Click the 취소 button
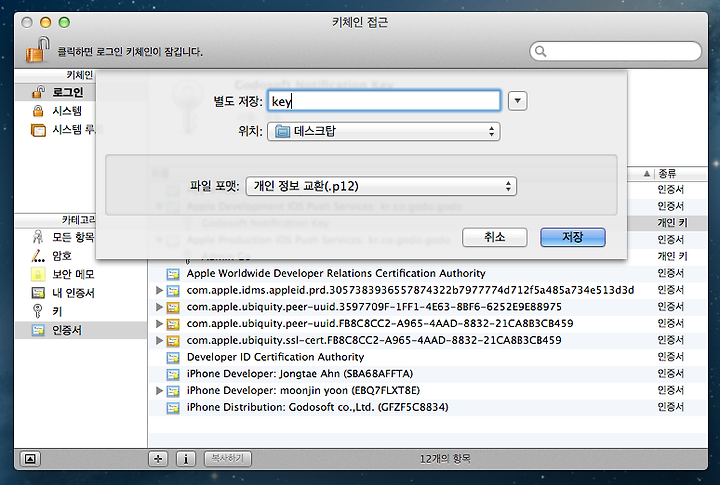Viewport: 720px width, 485px height. (495, 237)
